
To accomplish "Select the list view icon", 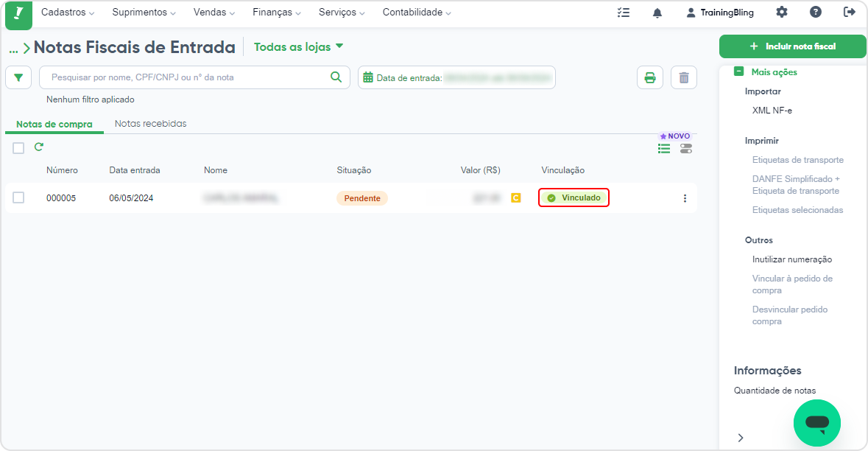I will [x=664, y=148].
